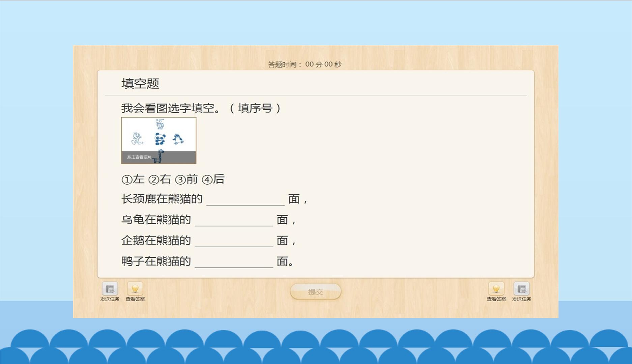Screen dimensions: 632x364
Task: Click the left 查看答案 lightbulb icon
Action: [x=135, y=289]
